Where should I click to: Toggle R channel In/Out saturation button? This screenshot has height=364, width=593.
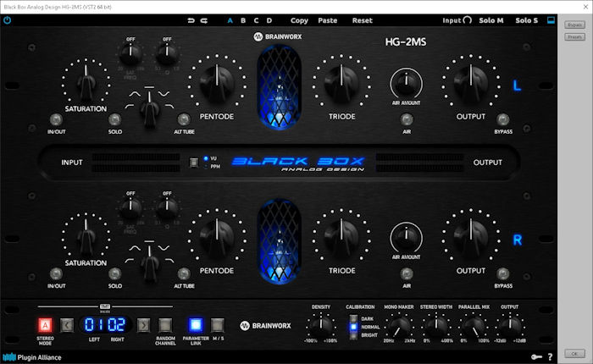point(56,273)
